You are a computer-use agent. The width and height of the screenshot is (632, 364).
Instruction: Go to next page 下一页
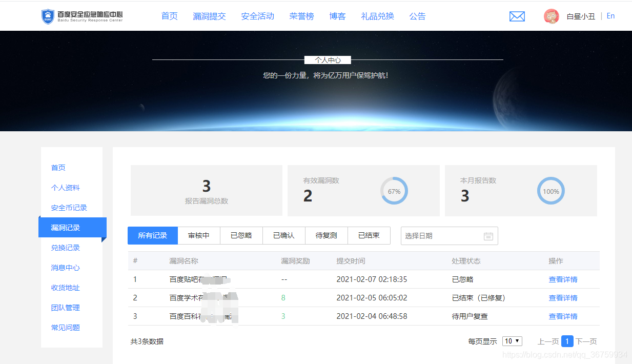tap(586, 341)
